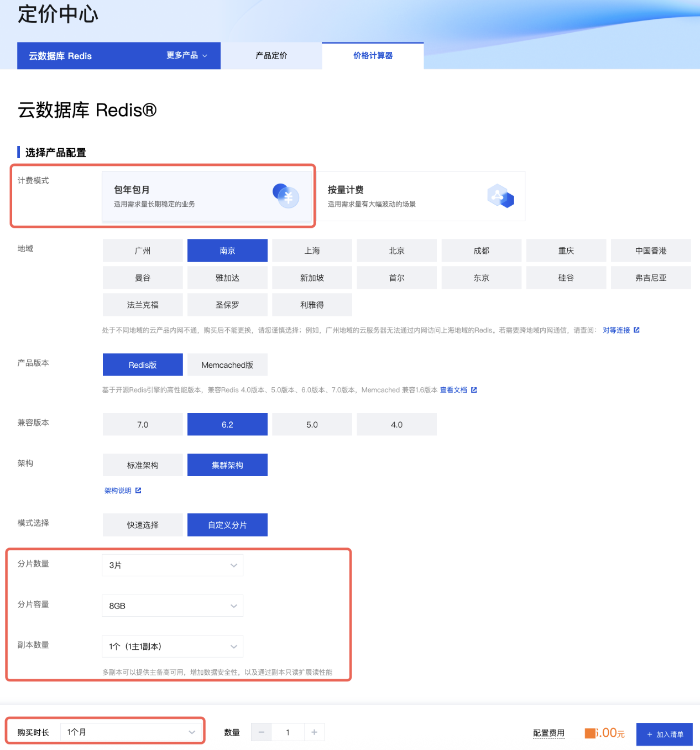The height and width of the screenshot is (750, 700).
Task: Select 集群架构 architecture
Action: [x=227, y=465]
